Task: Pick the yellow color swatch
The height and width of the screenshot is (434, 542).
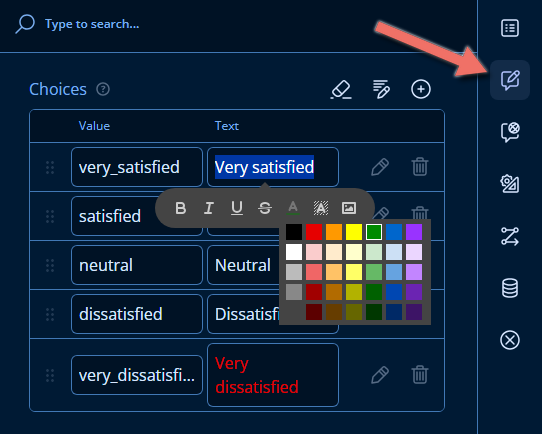Action: (x=354, y=232)
